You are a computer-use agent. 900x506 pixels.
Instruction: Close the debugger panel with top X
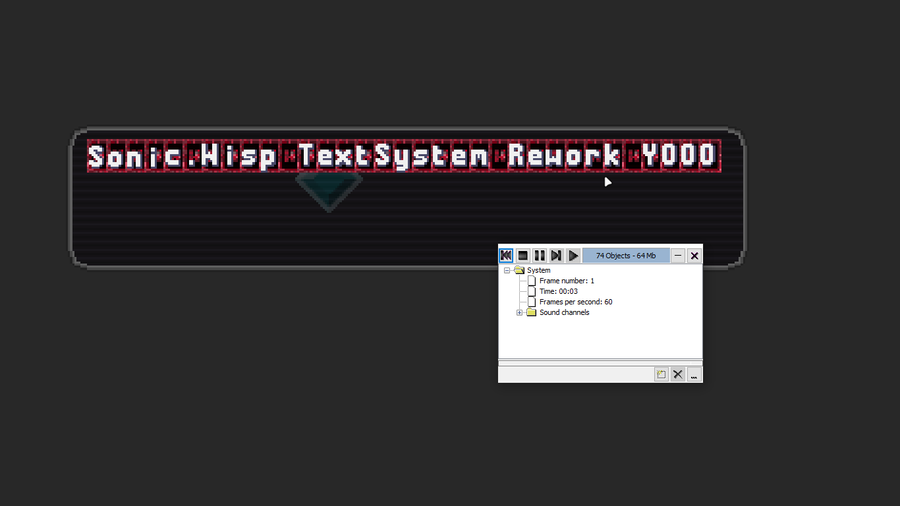(695, 255)
